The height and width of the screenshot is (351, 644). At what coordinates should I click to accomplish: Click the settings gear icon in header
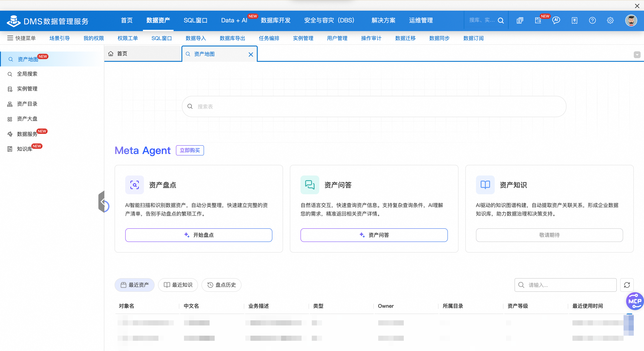pyautogui.click(x=610, y=20)
